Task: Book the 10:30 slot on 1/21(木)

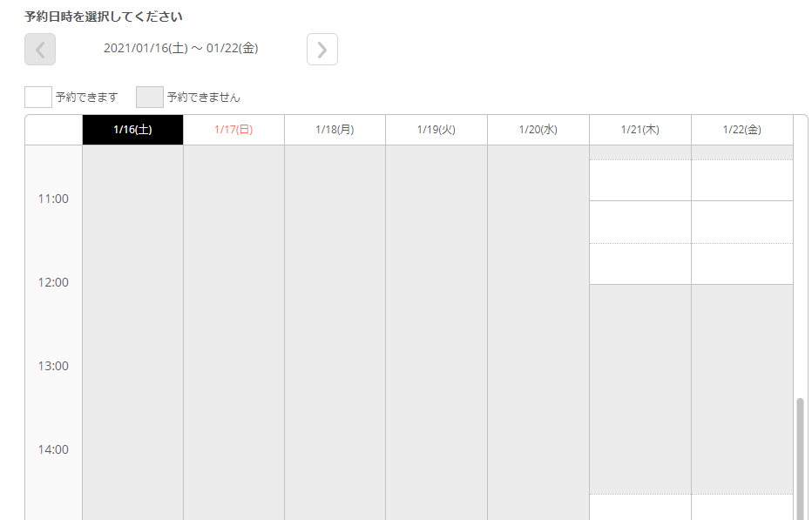Action: (x=640, y=179)
